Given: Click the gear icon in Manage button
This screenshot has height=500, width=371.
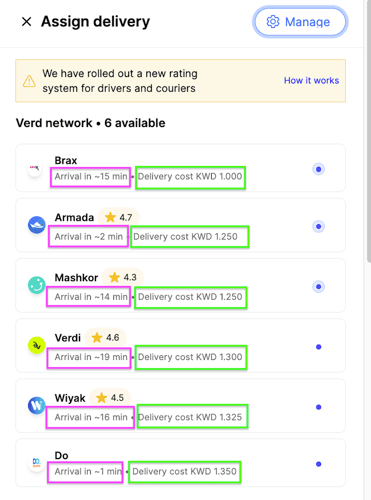Looking at the screenshot, I should tap(273, 22).
